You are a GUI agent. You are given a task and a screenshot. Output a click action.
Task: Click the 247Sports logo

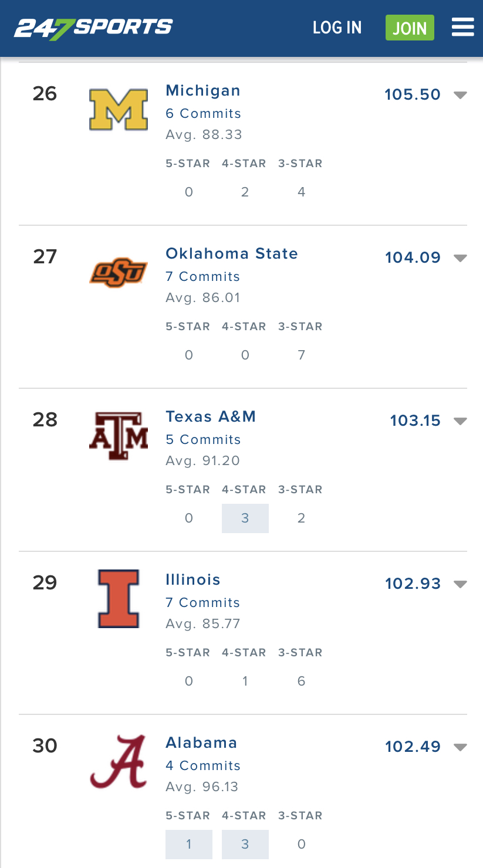pyautogui.click(x=93, y=28)
